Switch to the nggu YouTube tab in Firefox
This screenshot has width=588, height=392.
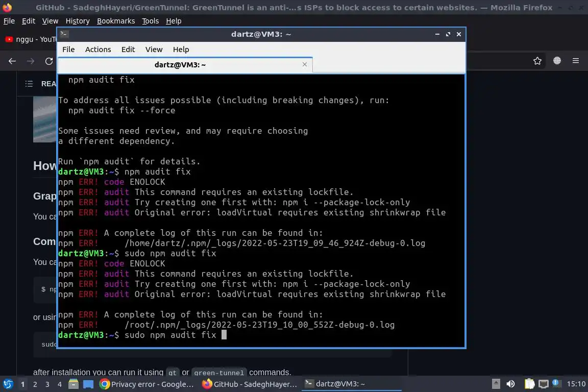click(x=30, y=39)
